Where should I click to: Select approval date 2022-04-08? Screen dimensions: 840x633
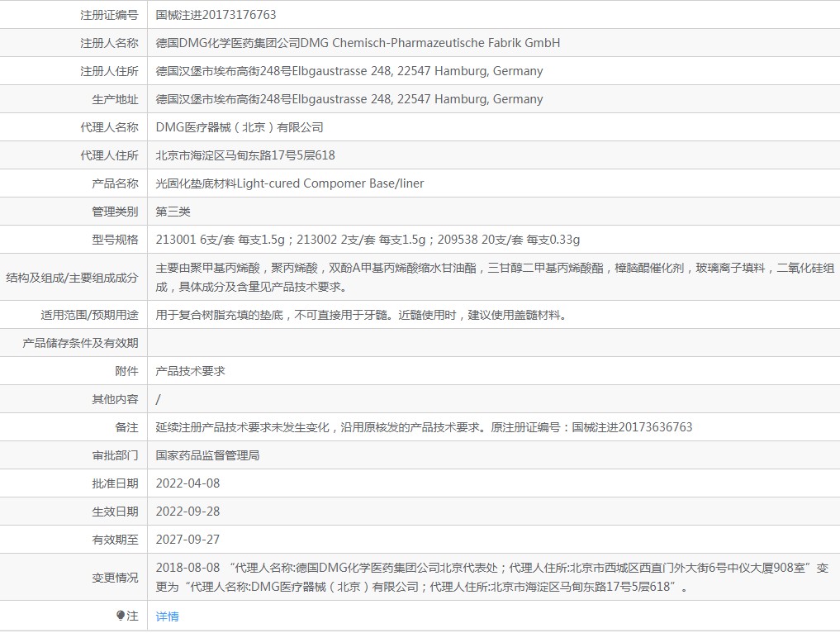[x=187, y=483]
